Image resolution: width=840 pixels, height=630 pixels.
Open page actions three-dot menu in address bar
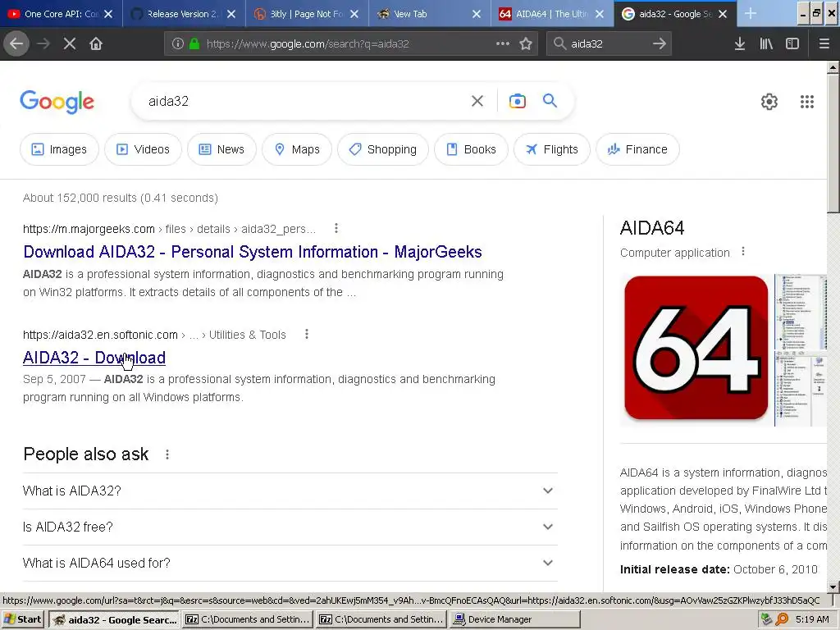(x=503, y=43)
